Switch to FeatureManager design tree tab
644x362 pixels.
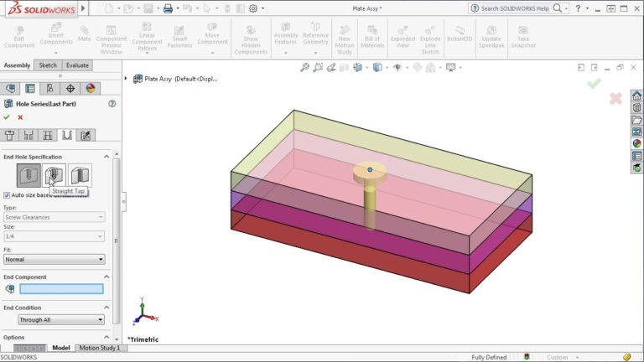10,88
